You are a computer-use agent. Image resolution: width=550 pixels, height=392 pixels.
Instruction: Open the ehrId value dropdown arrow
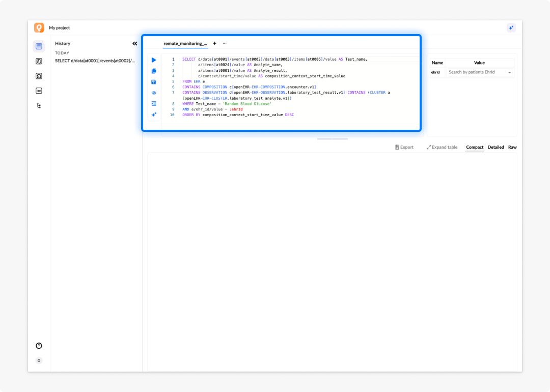(509, 73)
